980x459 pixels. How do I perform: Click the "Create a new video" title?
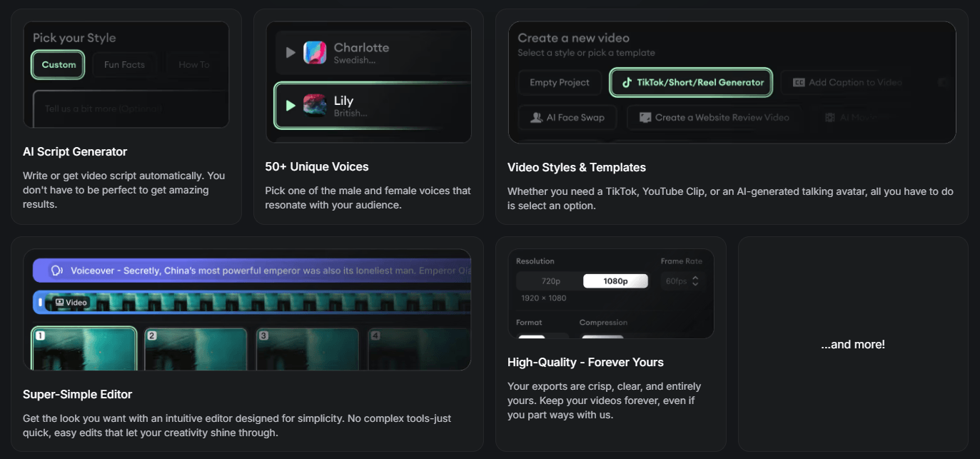click(574, 38)
